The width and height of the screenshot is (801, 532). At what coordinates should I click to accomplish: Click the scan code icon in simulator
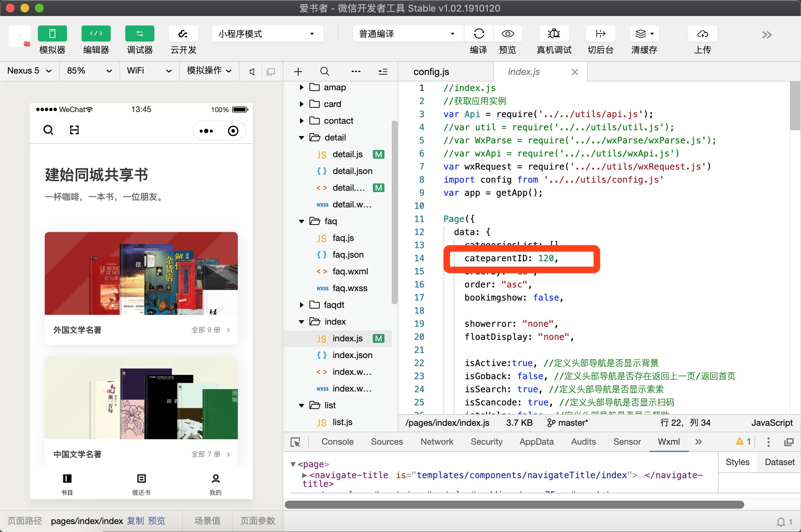click(x=74, y=130)
